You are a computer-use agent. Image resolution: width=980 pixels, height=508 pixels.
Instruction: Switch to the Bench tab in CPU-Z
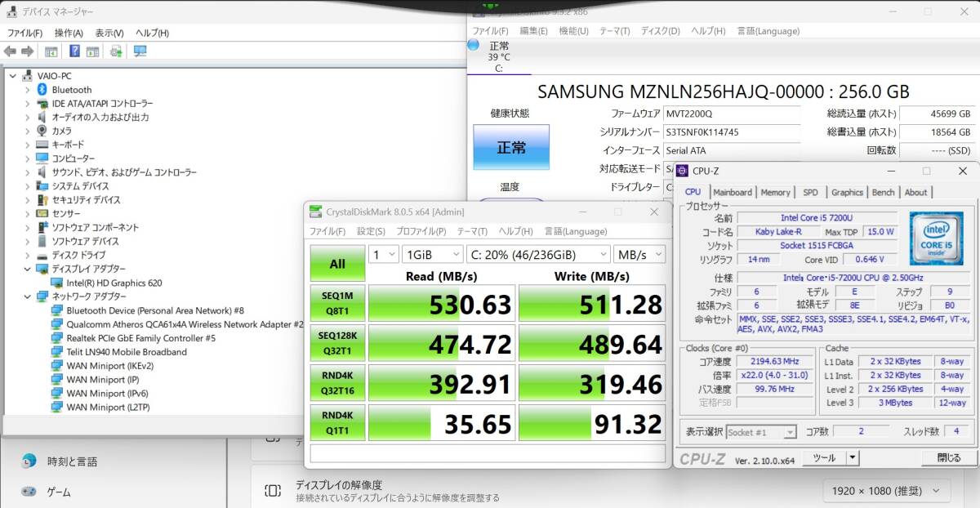coord(883,192)
